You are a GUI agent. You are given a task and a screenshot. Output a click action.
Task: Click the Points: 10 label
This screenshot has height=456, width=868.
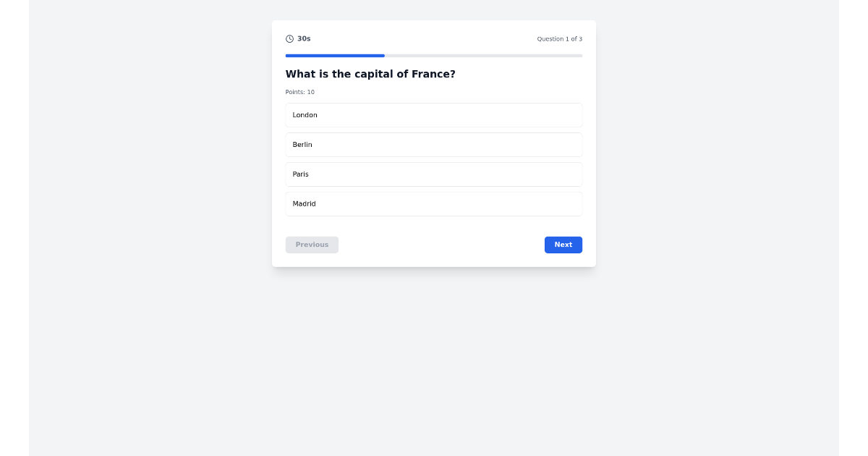299,92
